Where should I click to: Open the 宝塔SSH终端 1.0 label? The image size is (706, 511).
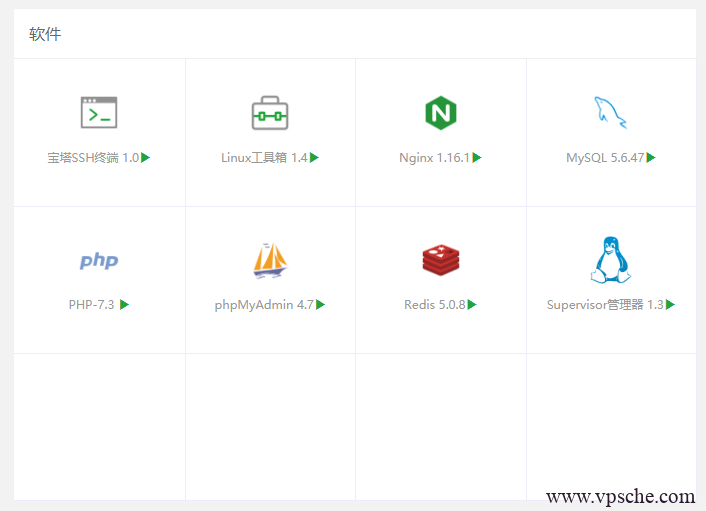[x=93, y=158]
